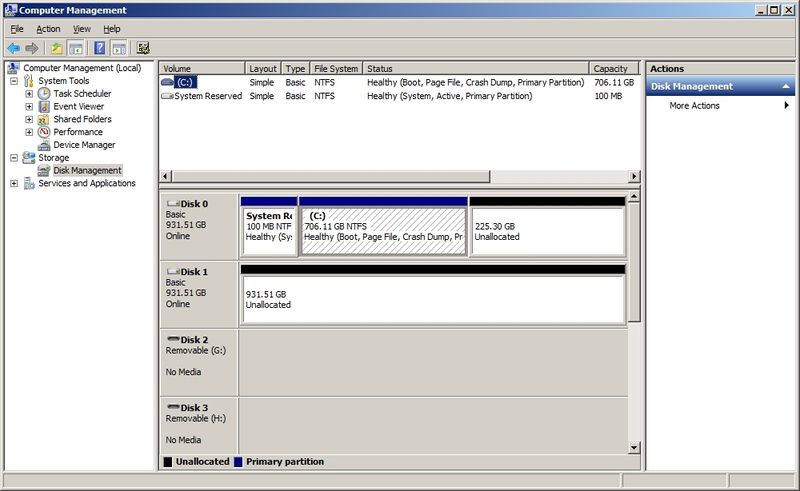The width and height of the screenshot is (800, 491).
Task: Click the disk view vertical scrollbar thumb
Action: (634, 262)
